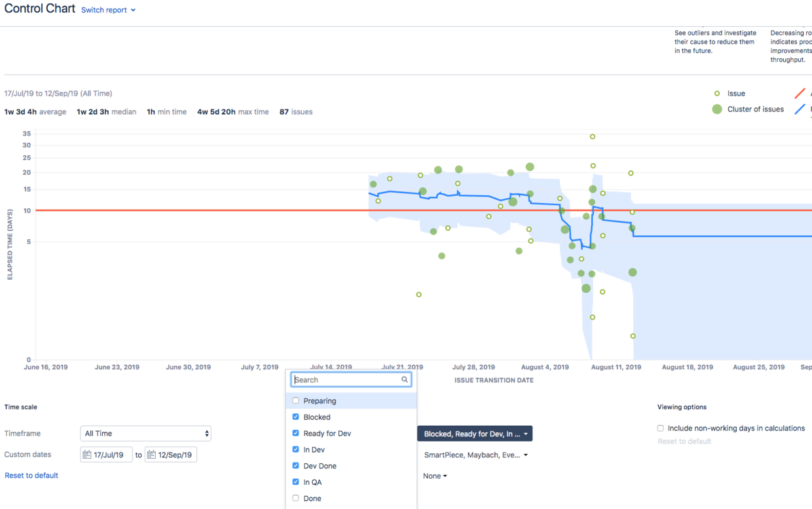Select the In QA option in list
812x509 pixels.
click(x=312, y=482)
